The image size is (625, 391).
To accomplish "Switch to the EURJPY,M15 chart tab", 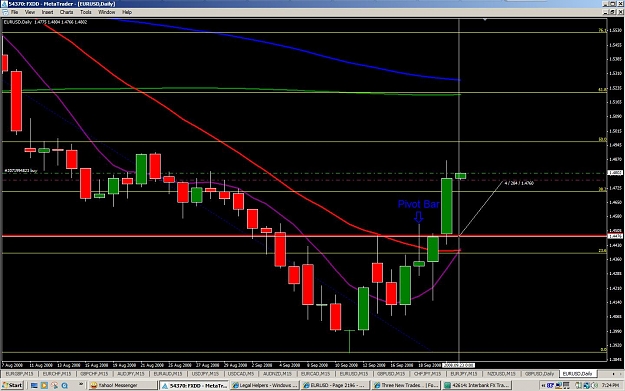I will [x=464, y=374].
